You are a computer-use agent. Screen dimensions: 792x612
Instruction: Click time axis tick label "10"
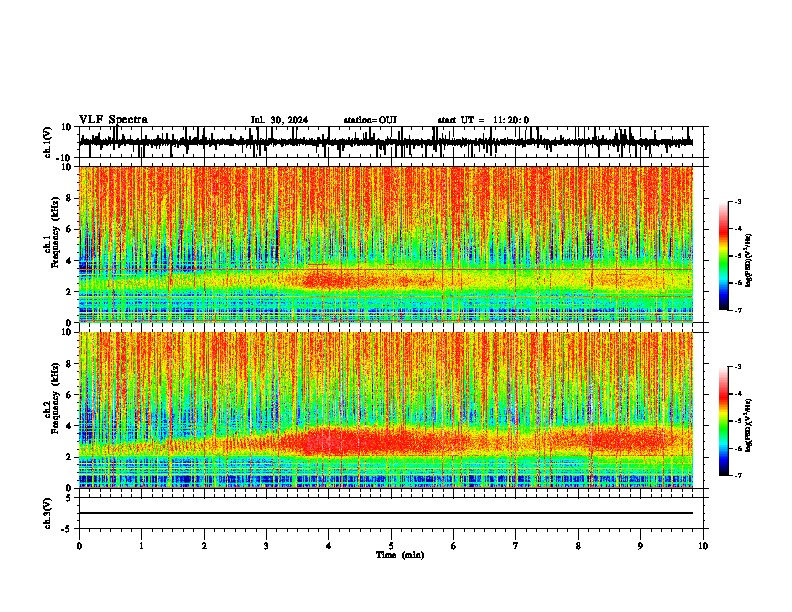tap(703, 546)
